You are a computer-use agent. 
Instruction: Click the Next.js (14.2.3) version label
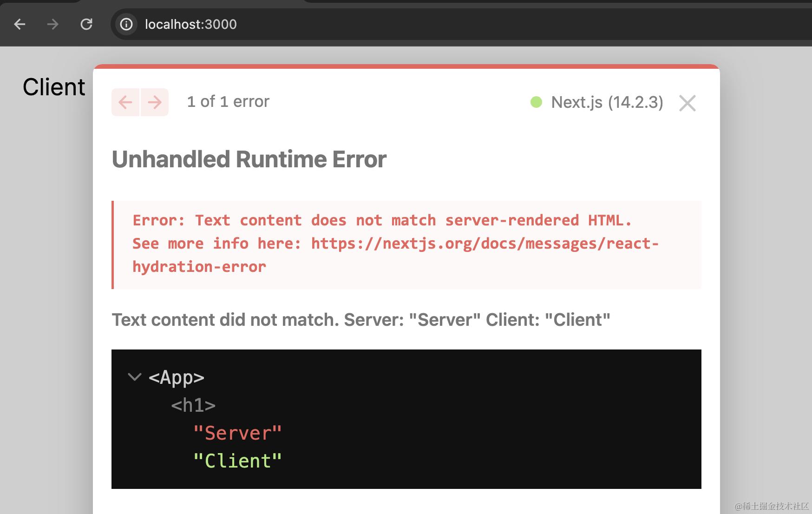[607, 102]
